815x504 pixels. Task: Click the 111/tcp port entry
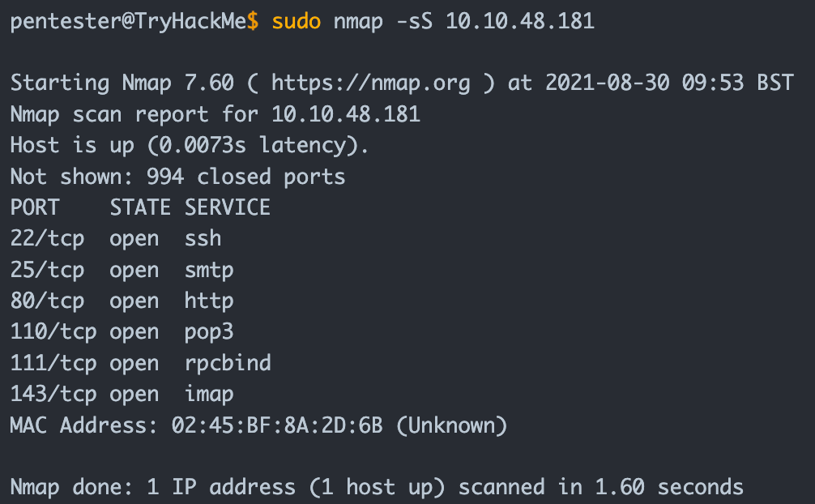pos(53,363)
